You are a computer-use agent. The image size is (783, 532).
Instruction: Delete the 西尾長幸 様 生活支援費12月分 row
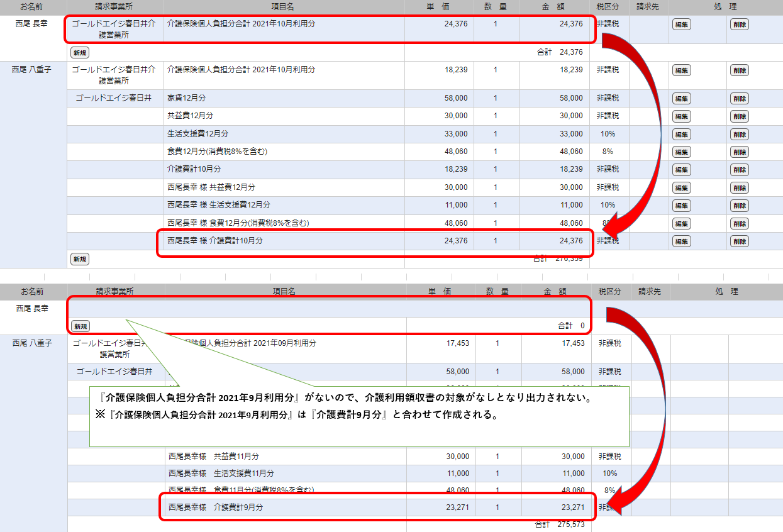(739, 206)
